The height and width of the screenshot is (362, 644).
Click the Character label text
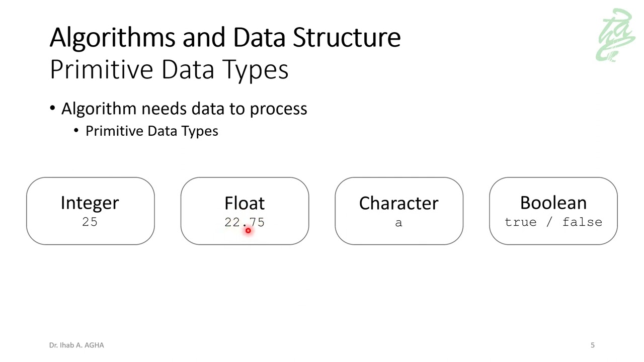coord(399,203)
